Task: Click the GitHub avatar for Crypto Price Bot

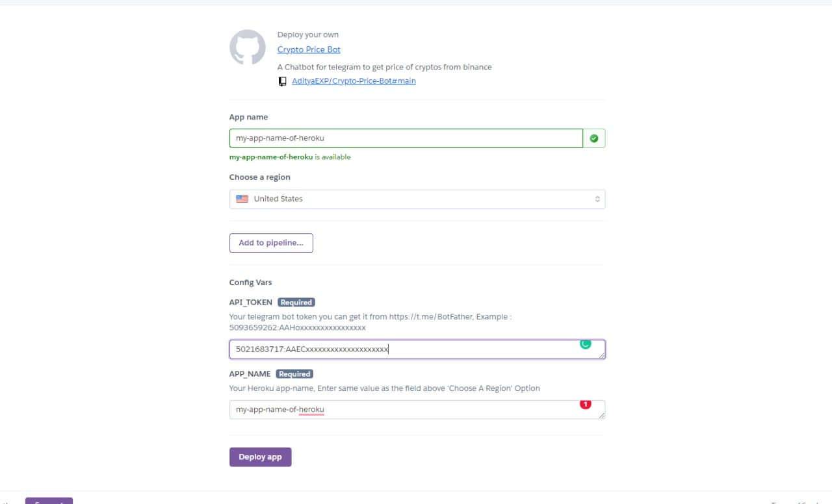Action: [x=247, y=46]
